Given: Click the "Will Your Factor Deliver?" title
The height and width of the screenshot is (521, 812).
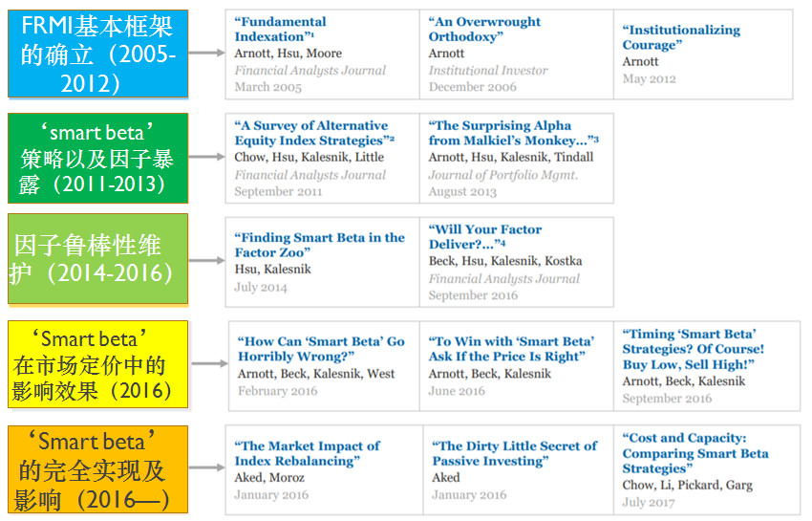Looking at the screenshot, I should (x=484, y=237).
